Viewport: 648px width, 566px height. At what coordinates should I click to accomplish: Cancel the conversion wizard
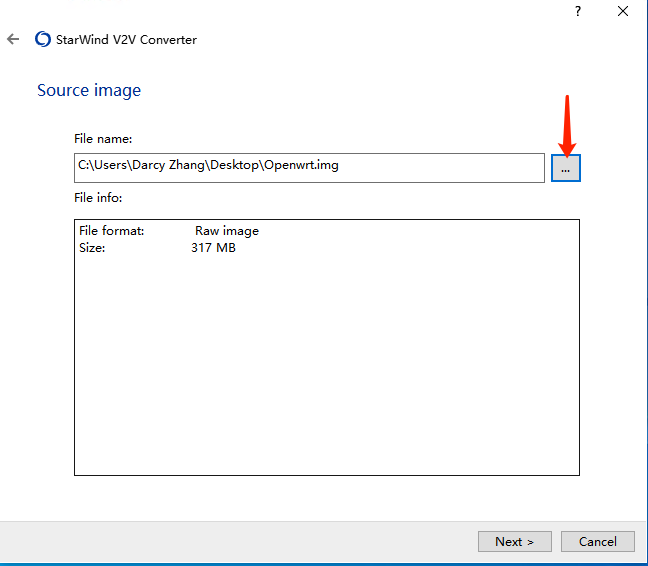click(x=598, y=541)
